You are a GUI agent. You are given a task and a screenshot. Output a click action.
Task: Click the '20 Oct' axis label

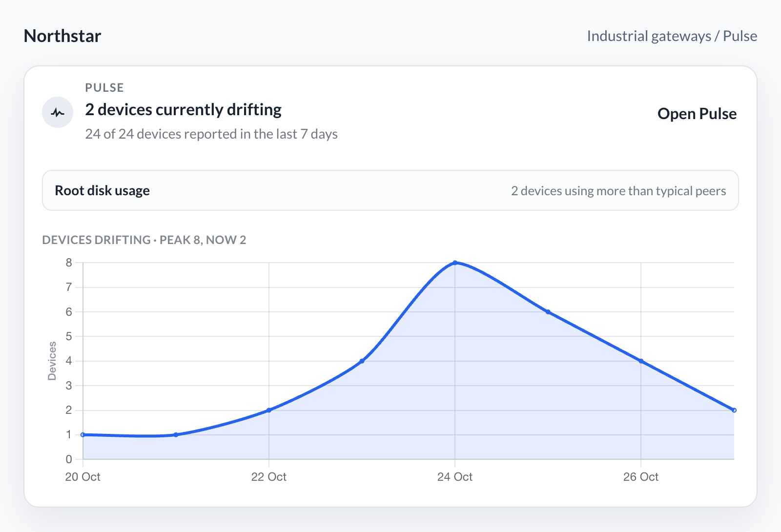coord(82,477)
